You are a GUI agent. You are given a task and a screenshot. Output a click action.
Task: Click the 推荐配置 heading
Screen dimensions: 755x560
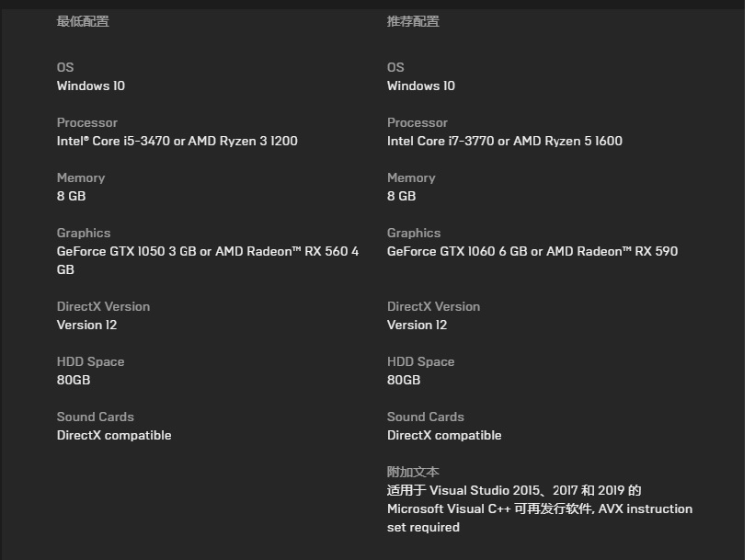413,22
